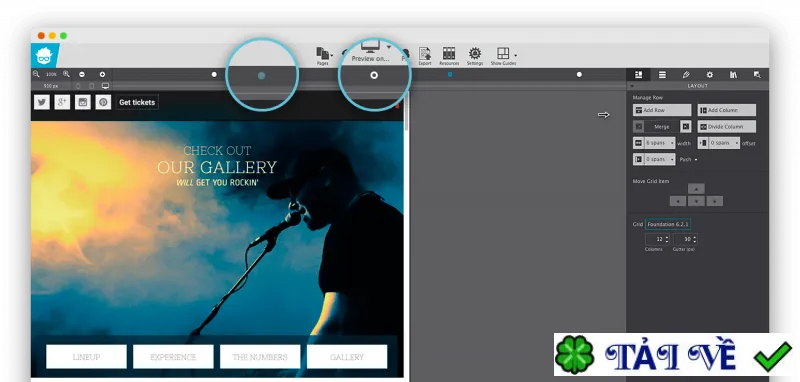
Task: Click the LINEUP navigation button
Action: pos(86,357)
